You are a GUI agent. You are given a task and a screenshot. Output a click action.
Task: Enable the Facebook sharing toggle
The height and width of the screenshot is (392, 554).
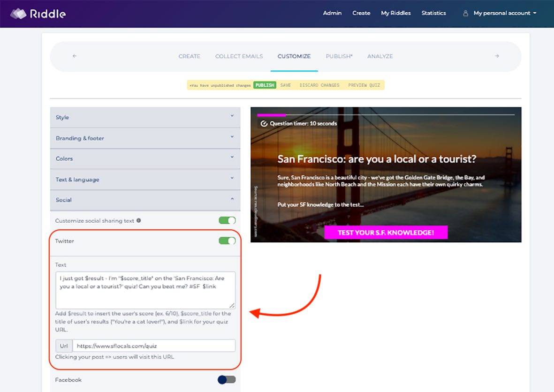point(227,380)
